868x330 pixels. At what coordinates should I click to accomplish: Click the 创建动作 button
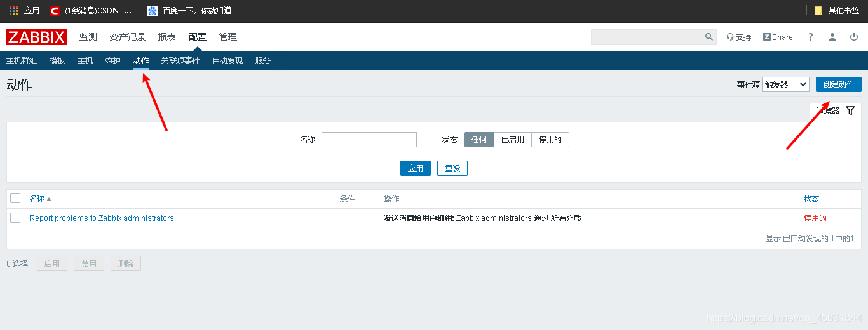coord(839,84)
